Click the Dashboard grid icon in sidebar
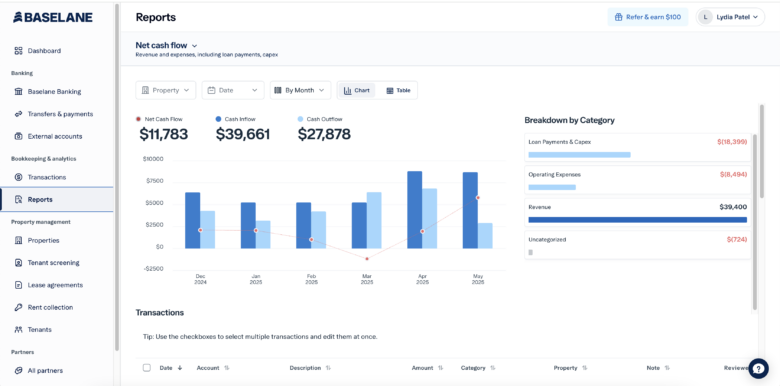The width and height of the screenshot is (780, 386). pos(18,51)
